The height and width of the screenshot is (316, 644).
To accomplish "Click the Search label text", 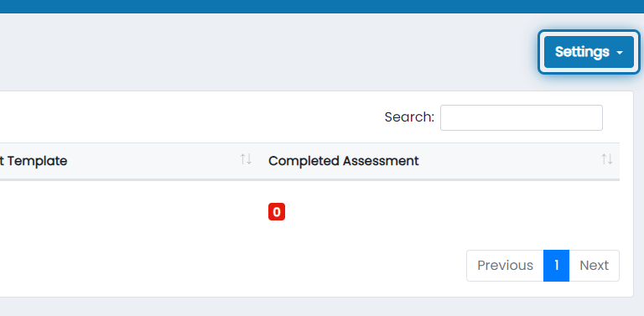I will pyautogui.click(x=409, y=117).
